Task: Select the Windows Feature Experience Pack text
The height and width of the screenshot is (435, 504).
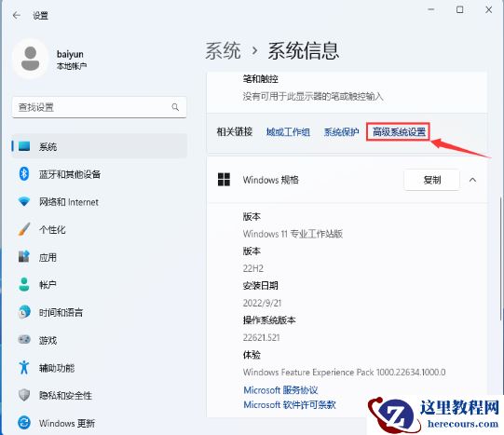Action: coord(345,372)
